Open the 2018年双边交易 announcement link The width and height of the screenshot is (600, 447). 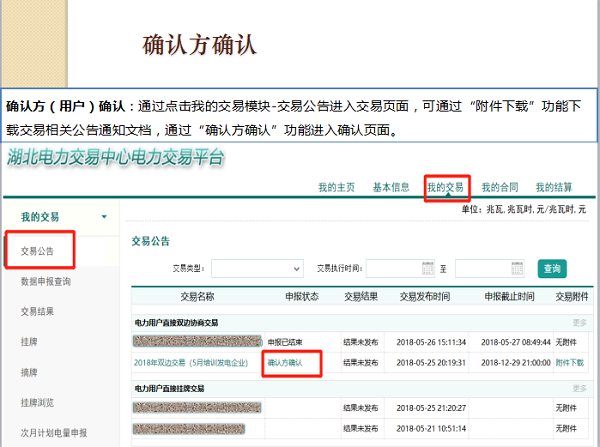point(193,362)
